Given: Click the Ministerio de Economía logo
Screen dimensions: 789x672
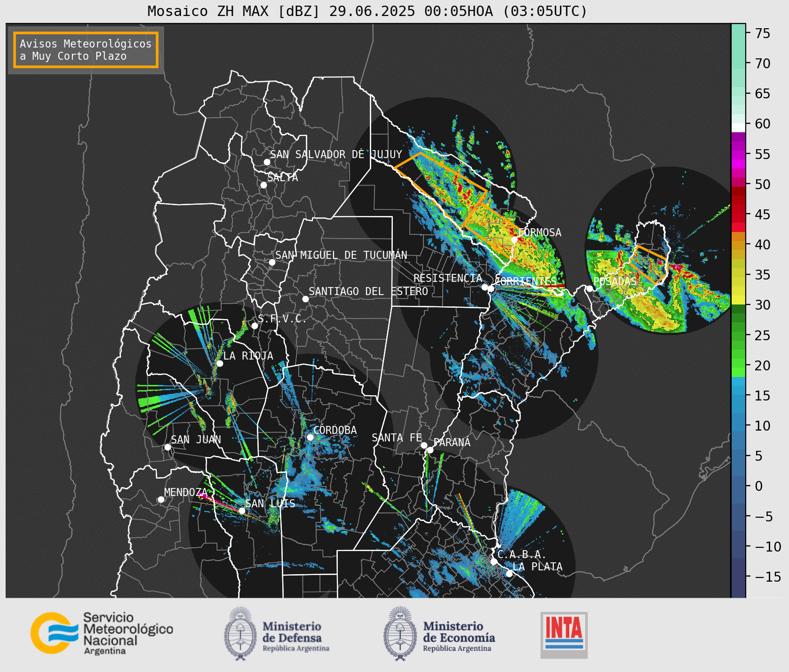Looking at the screenshot, I should (439, 634).
